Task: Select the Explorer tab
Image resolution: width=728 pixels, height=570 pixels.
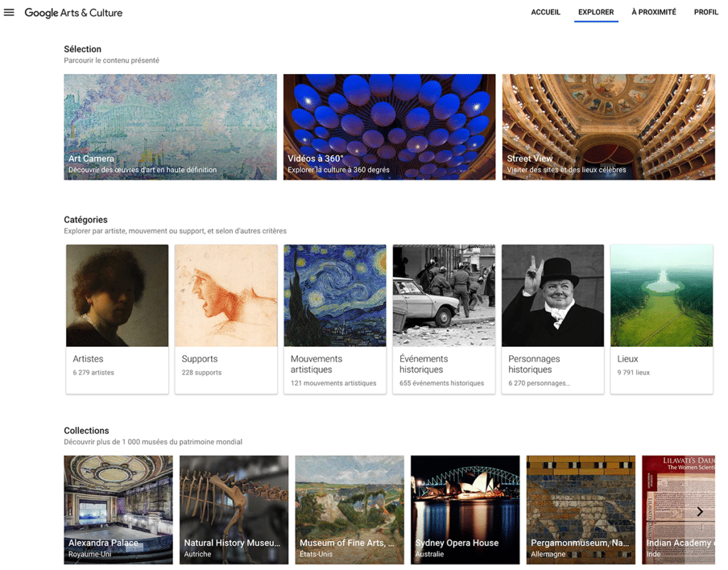Action: (596, 12)
